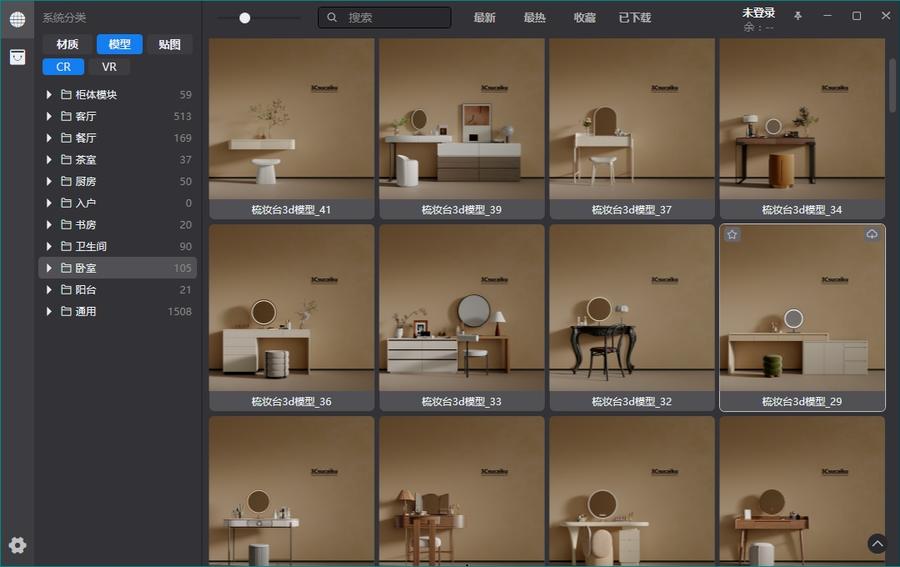The width and height of the screenshot is (900, 567).
Task: Click the 通用 folder icon
Action: coord(66,312)
